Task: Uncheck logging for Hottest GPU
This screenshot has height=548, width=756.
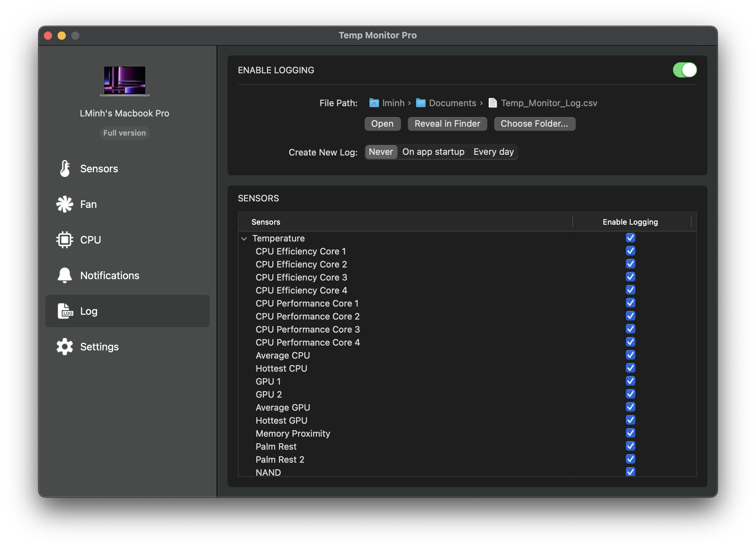Action: click(x=630, y=420)
